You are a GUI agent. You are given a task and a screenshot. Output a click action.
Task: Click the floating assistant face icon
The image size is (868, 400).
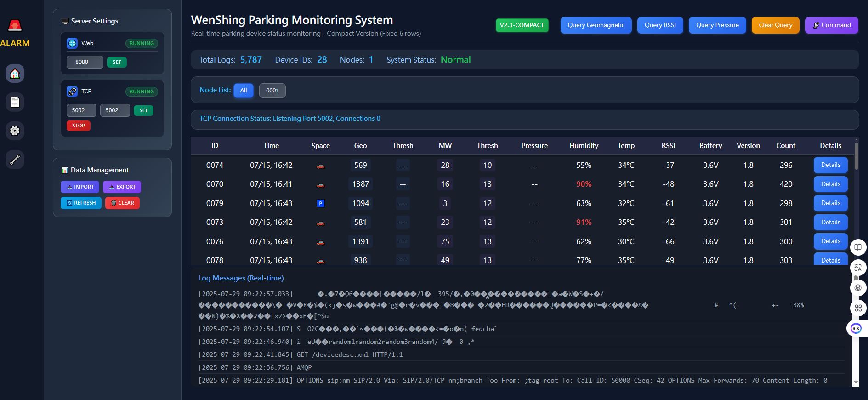856,328
